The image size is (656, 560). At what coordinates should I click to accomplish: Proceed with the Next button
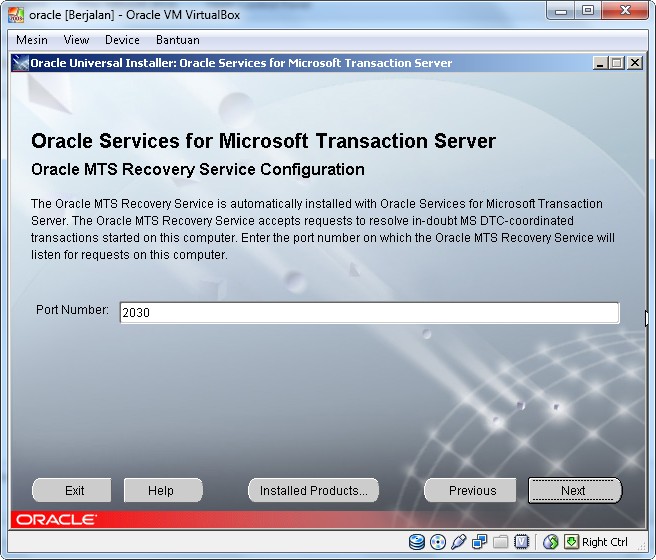tap(575, 490)
